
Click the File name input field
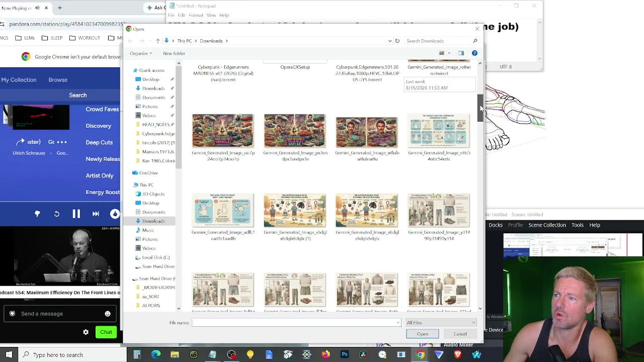[x=293, y=323]
